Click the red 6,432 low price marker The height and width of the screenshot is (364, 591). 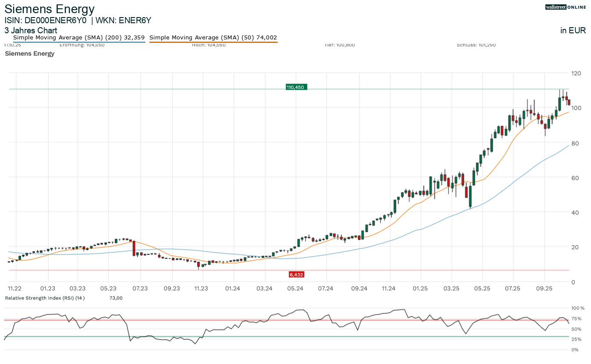click(x=296, y=275)
